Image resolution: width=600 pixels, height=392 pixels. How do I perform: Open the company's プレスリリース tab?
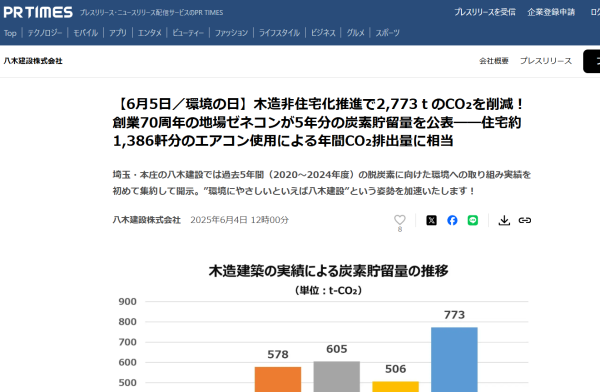tap(546, 61)
